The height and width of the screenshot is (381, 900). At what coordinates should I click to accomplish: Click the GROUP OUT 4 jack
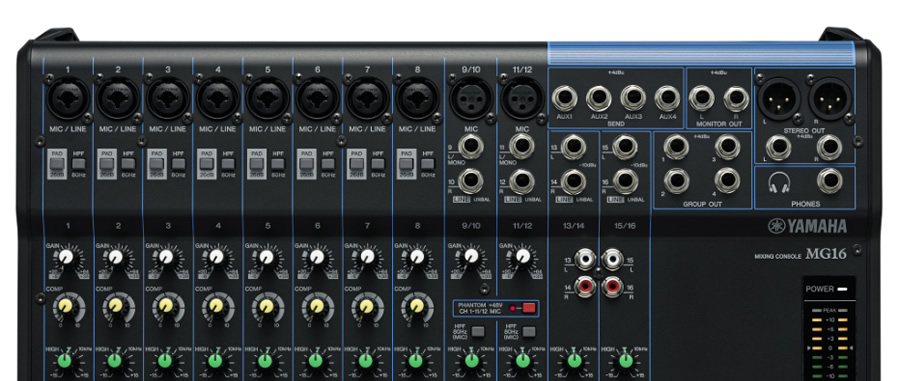point(727,181)
